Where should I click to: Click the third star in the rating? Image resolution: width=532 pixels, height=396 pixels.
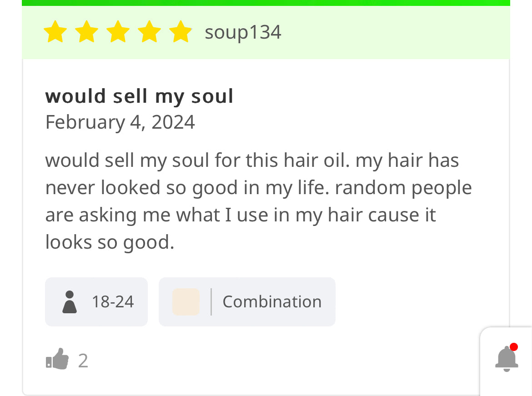(x=118, y=32)
